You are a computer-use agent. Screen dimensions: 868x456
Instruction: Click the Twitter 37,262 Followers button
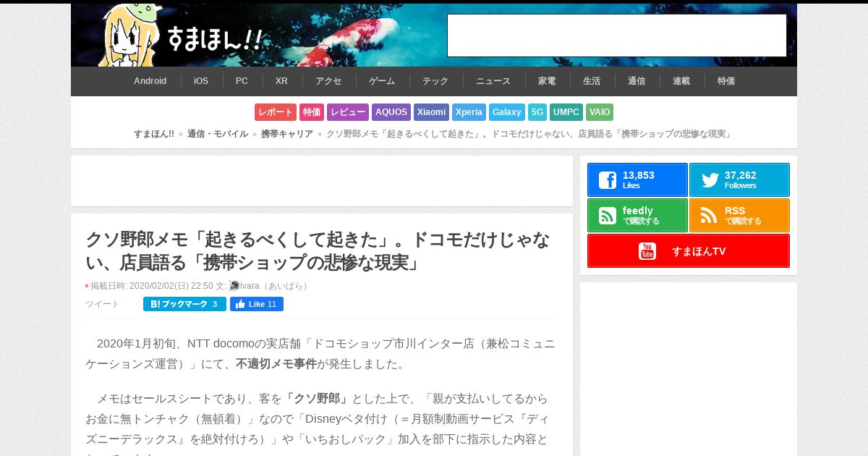739,180
